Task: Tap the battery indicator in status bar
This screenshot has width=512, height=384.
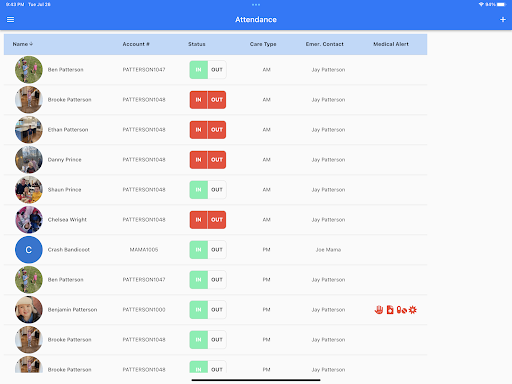Action: [501, 4]
